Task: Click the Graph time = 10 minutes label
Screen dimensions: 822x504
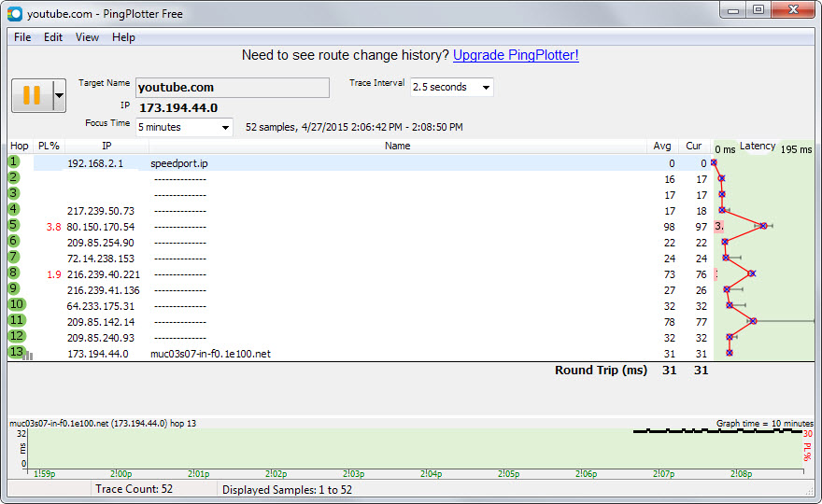Action: pos(765,424)
